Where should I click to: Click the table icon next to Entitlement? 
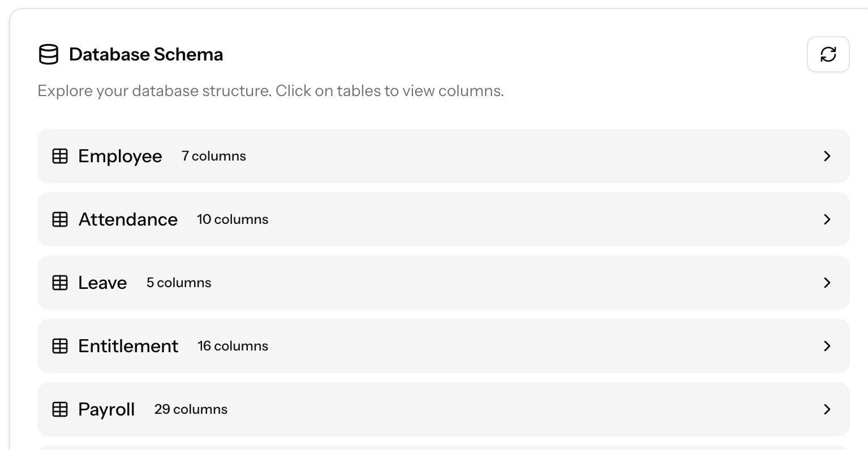tap(60, 346)
